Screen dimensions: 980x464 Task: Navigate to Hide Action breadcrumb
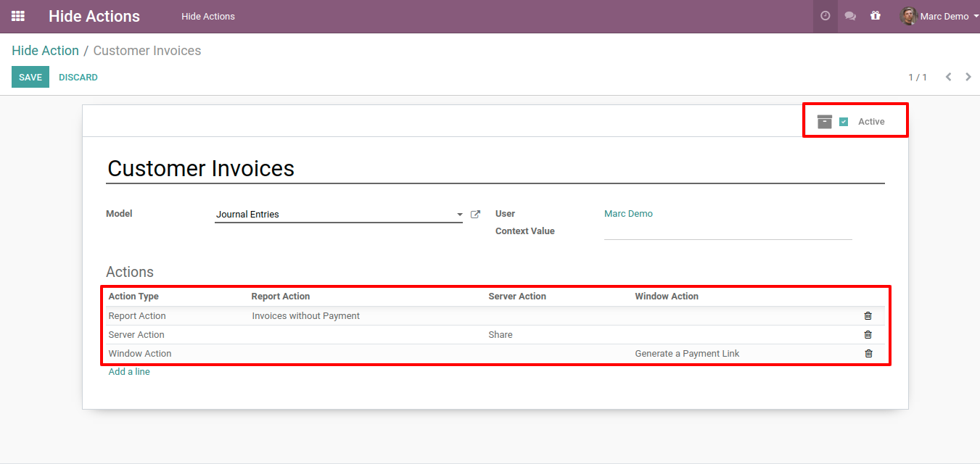pyautogui.click(x=45, y=51)
